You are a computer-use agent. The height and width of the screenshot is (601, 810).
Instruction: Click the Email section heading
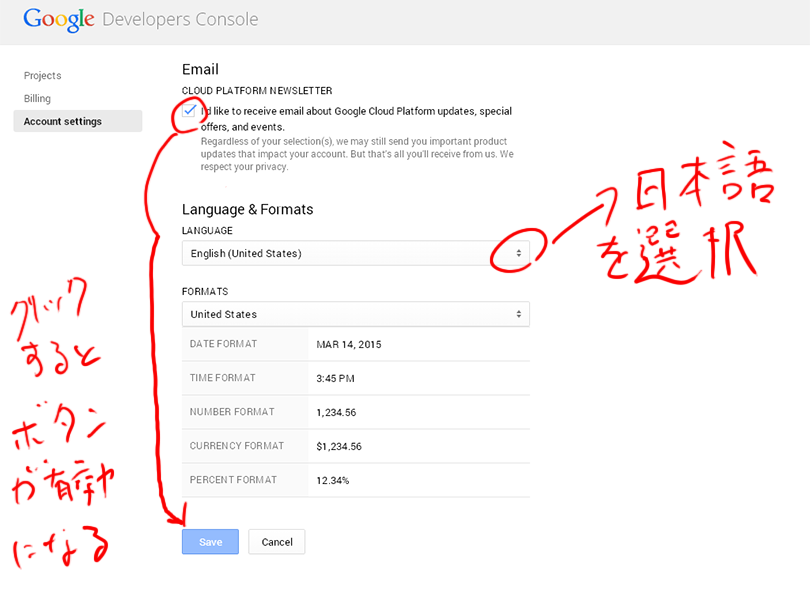[x=200, y=69]
